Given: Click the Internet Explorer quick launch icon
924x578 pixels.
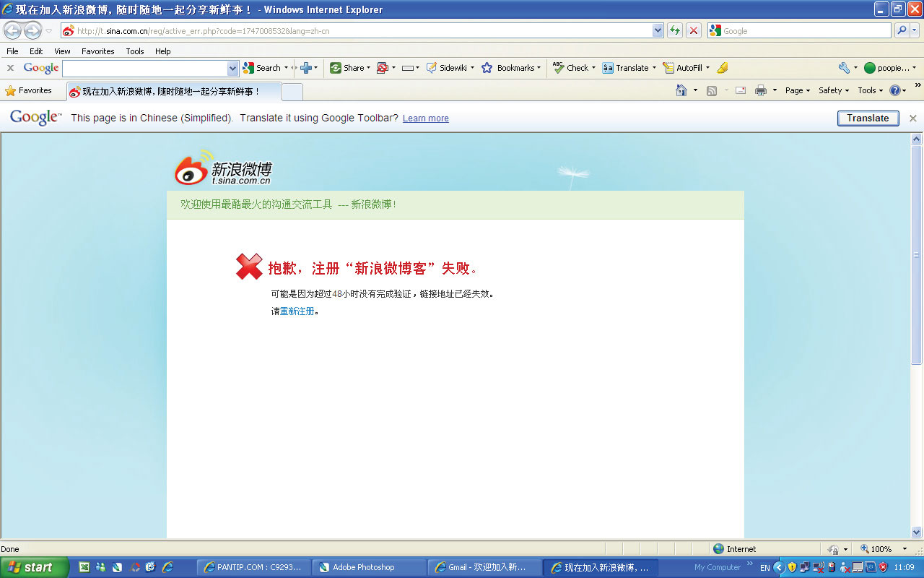Looking at the screenshot, I should point(167,567).
